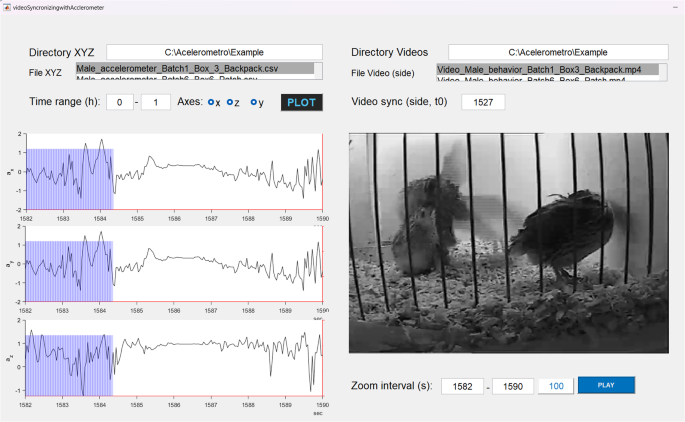Image resolution: width=685 pixels, height=422 pixels.
Task: Select the y axis radio button
Action: pos(254,102)
